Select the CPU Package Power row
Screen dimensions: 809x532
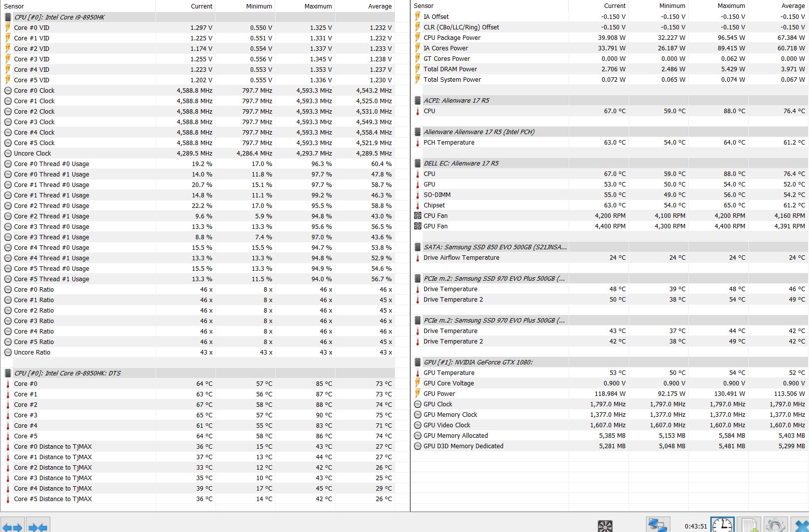(x=452, y=37)
